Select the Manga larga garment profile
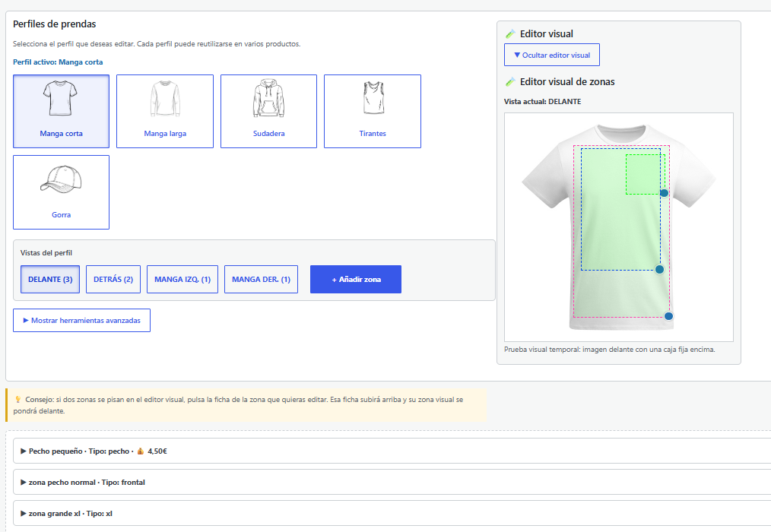 (x=165, y=111)
